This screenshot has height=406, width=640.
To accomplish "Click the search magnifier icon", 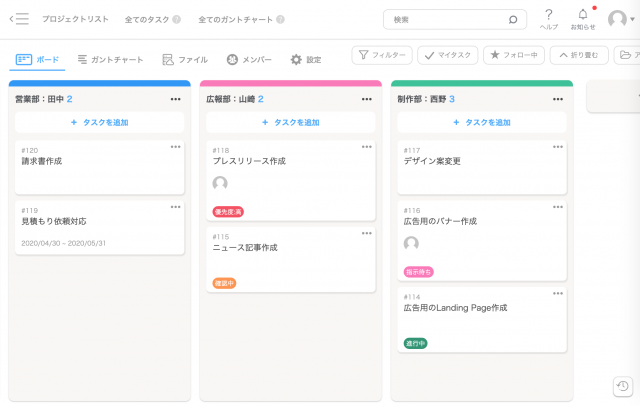I will tap(513, 19).
